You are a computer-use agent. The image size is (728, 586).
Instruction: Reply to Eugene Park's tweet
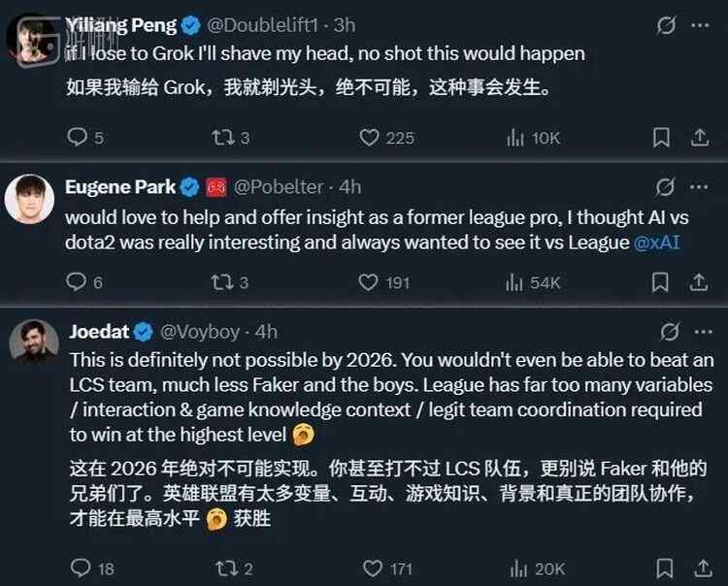pos(78,282)
